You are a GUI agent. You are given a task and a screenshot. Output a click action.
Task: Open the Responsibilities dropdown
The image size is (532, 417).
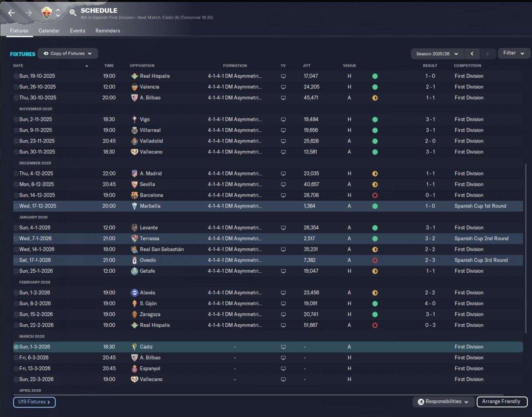point(443,402)
